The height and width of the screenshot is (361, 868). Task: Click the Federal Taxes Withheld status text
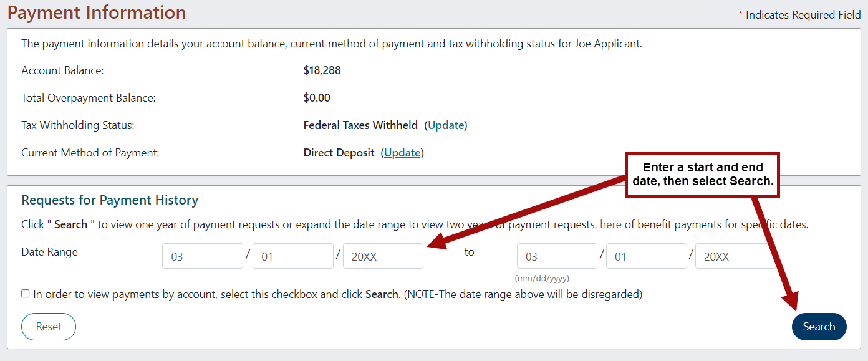360,125
